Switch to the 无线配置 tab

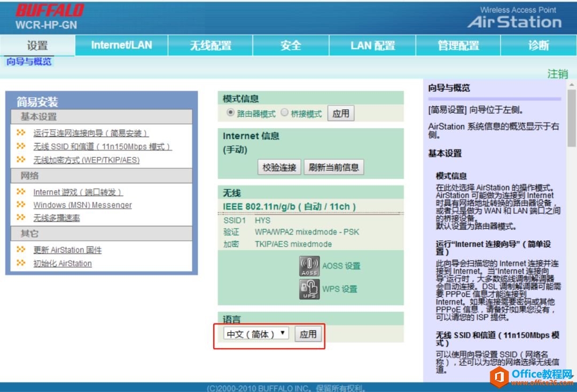tap(210, 45)
